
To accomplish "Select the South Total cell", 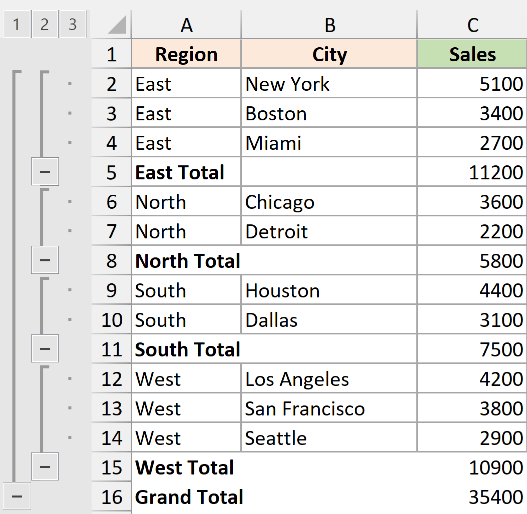I will [x=187, y=349].
